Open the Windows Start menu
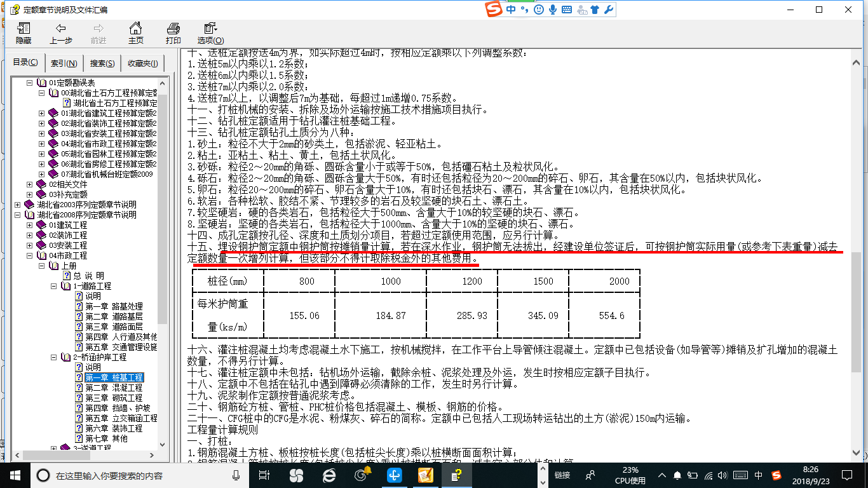 tap(15, 475)
